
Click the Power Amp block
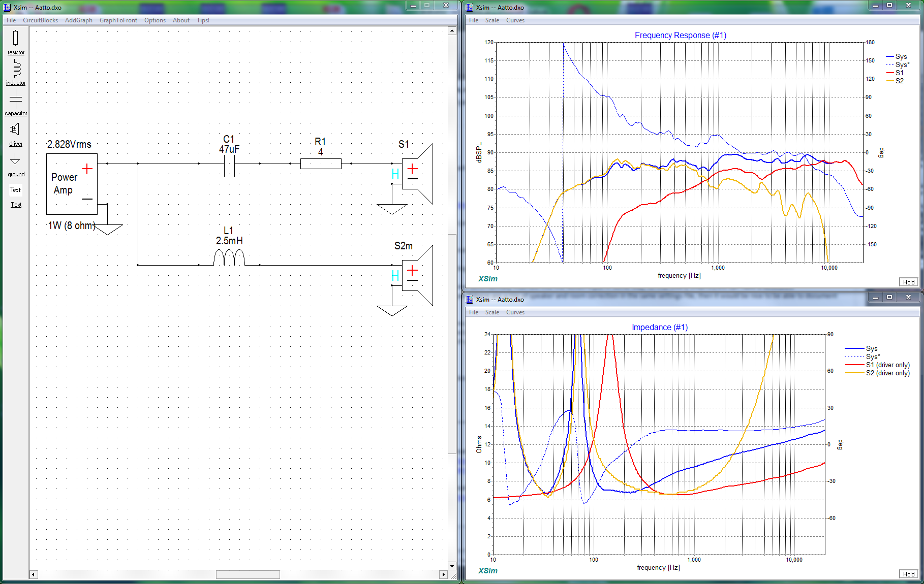(72, 184)
